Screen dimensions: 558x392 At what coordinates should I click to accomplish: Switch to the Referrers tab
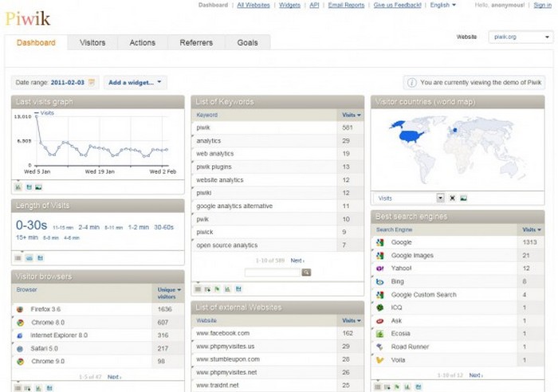(196, 43)
